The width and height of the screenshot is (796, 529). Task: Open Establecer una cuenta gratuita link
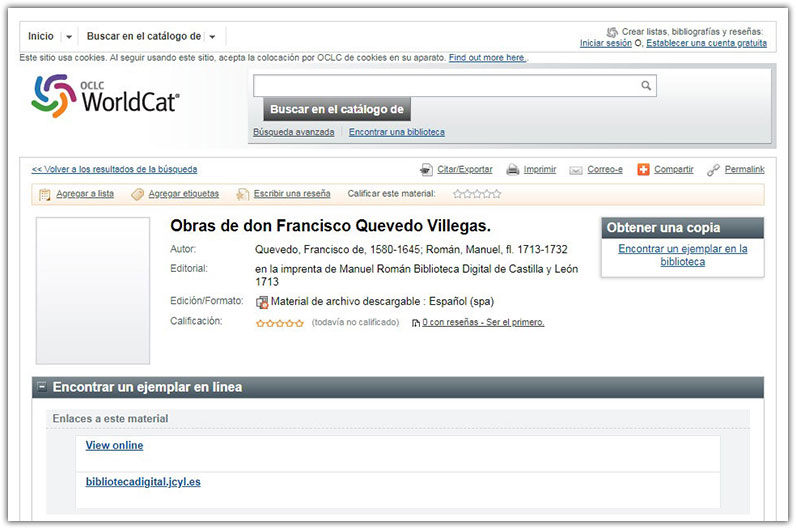(706, 43)
